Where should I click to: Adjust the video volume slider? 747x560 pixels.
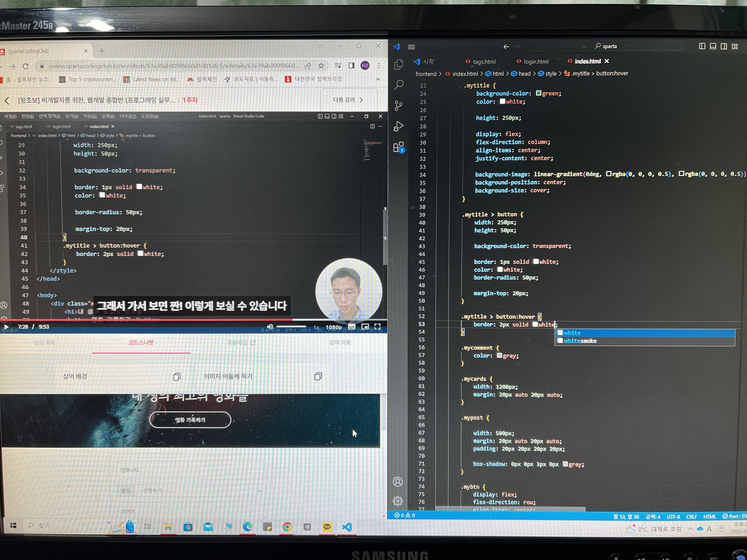pyautogui.click(x=291, y=326)
